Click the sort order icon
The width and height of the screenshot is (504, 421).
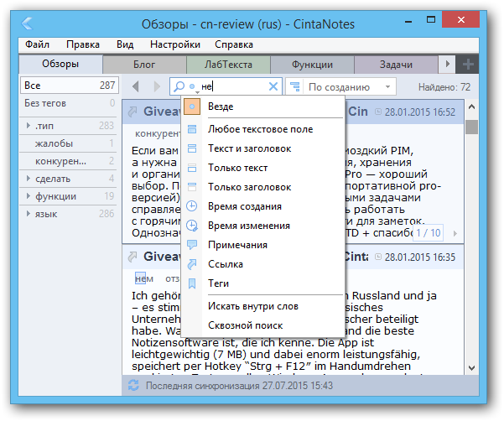[x=294, y=86]
